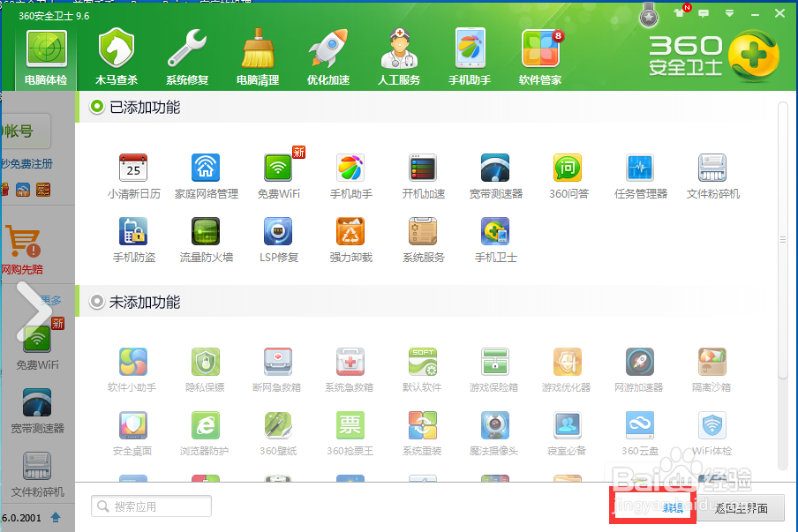The height and width of the screenshot is (532, 798).
Task: Add 断网急救箱 tool
Action: [277, 370]
